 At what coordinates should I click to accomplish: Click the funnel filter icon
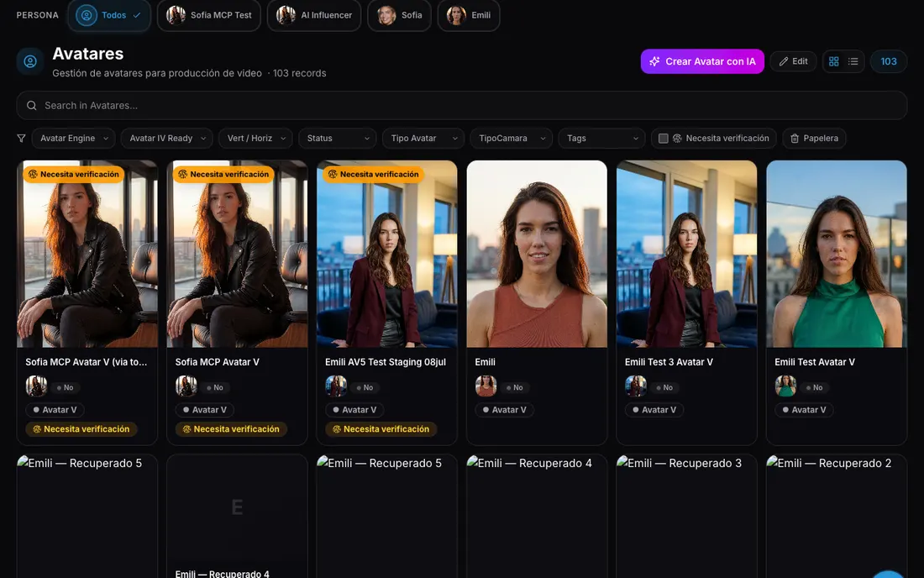click(x=21, y=139)
